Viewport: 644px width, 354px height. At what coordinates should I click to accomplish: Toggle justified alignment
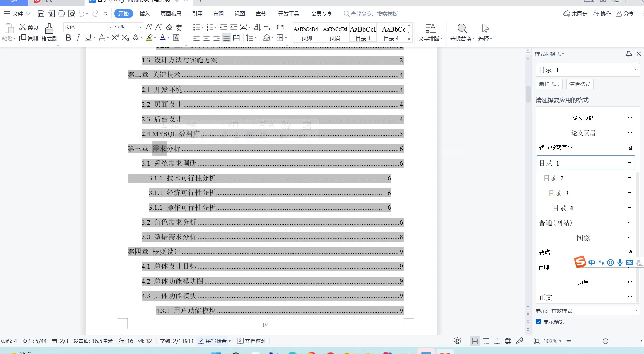tap(227, 38)
